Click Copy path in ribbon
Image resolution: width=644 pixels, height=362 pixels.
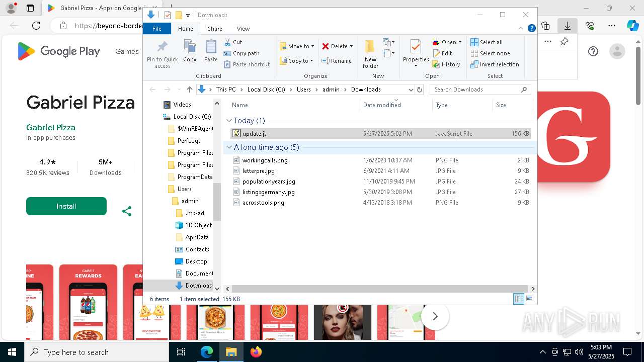coord(242,53)
